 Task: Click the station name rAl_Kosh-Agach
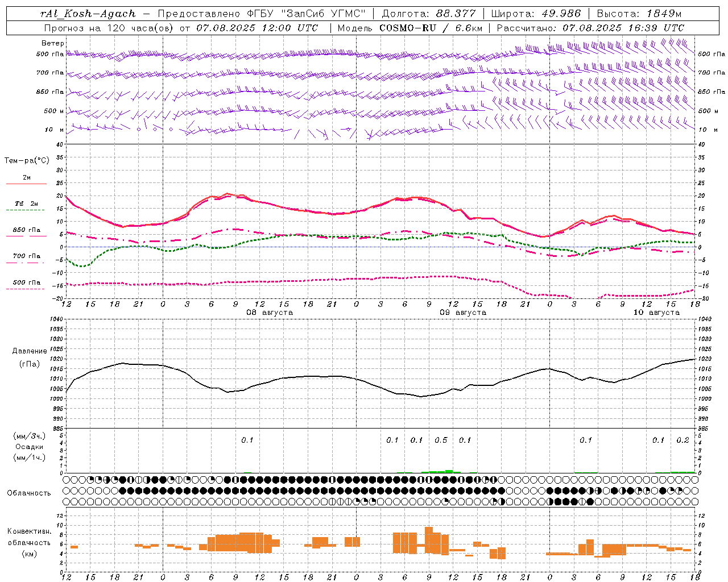point(88,14)
